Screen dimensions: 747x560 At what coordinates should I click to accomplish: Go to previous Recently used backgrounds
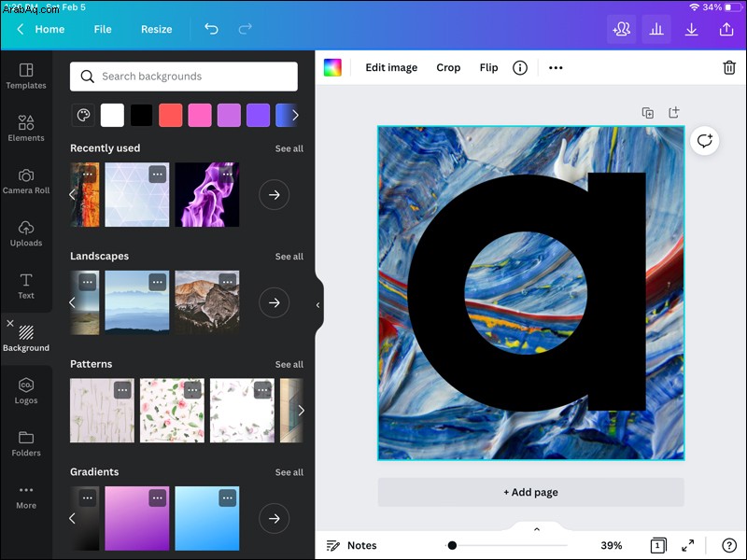coord(73,195)
